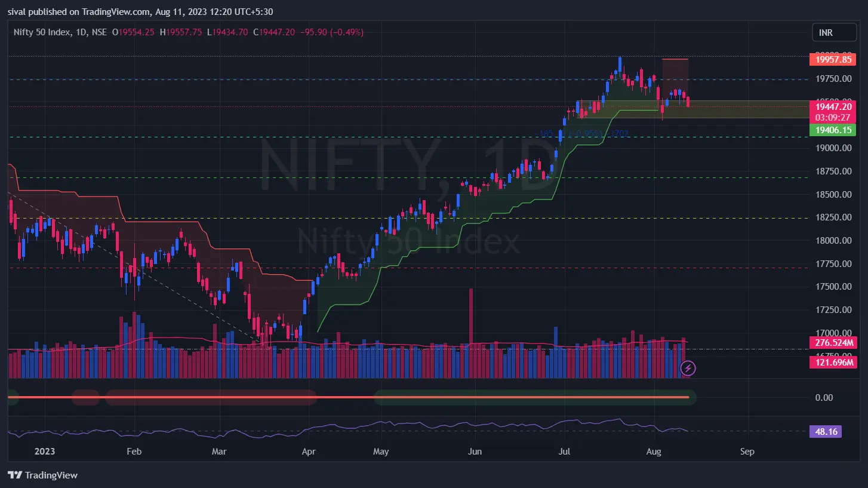
Task: Select the purple 48.16 RSI value label
Action: tap(826, 431)
